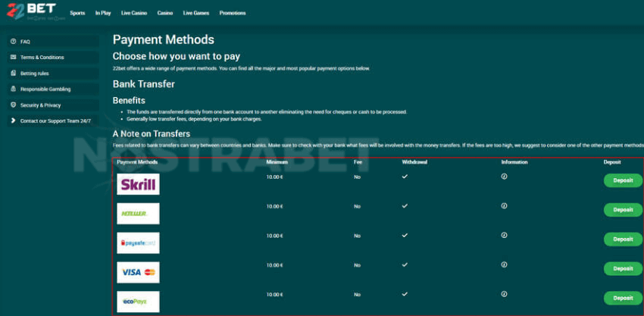
Task: Open FAQ in sidebar
Action: coord(53,42)
